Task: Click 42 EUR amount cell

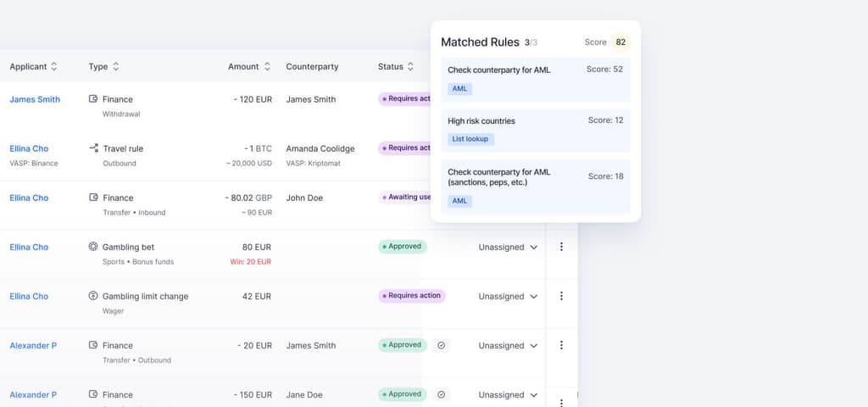Action: 257,296
